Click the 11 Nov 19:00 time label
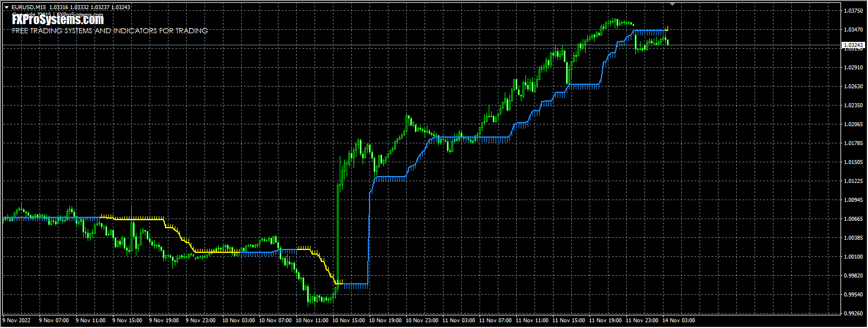Screen dimensions: 868x328 click(x=606, y=321)
